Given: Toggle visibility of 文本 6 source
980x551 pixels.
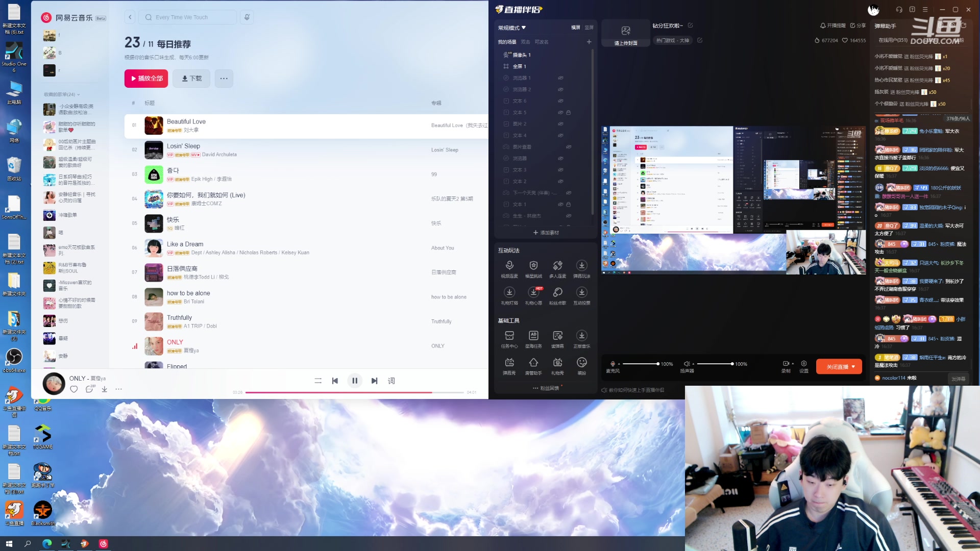Looking at the screenshot, I should [x=560, y=101].
